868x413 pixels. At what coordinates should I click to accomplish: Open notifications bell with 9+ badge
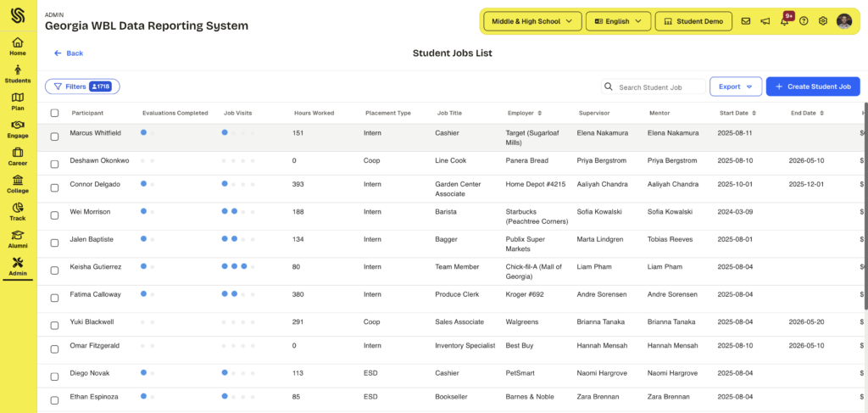(785, 21)
